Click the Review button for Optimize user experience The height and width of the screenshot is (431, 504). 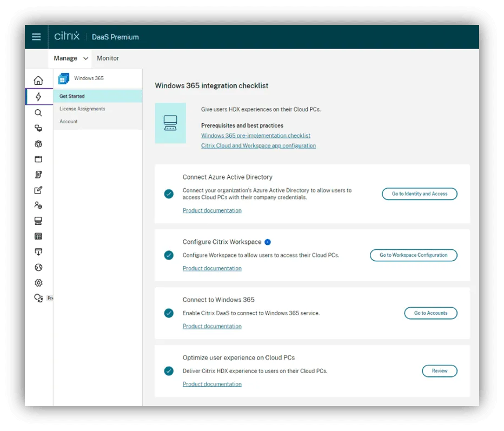(439, 371)
